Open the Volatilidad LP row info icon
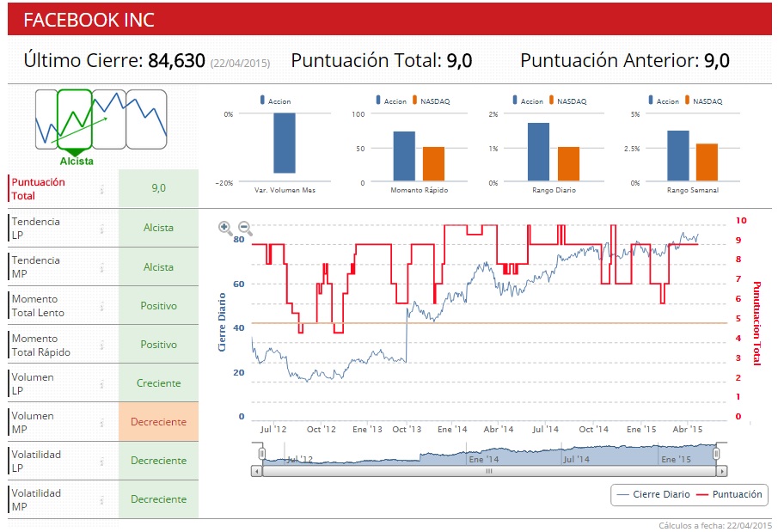Image resolution: width=778 pixels, height=532 pixels. pyautogui.click(x=102, y=461)
